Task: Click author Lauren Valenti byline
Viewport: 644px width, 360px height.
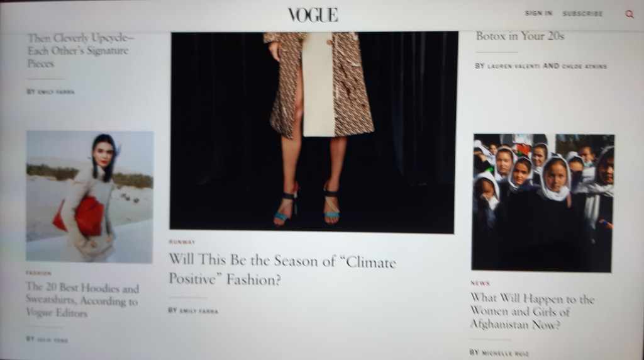Action: pos(513,65)
